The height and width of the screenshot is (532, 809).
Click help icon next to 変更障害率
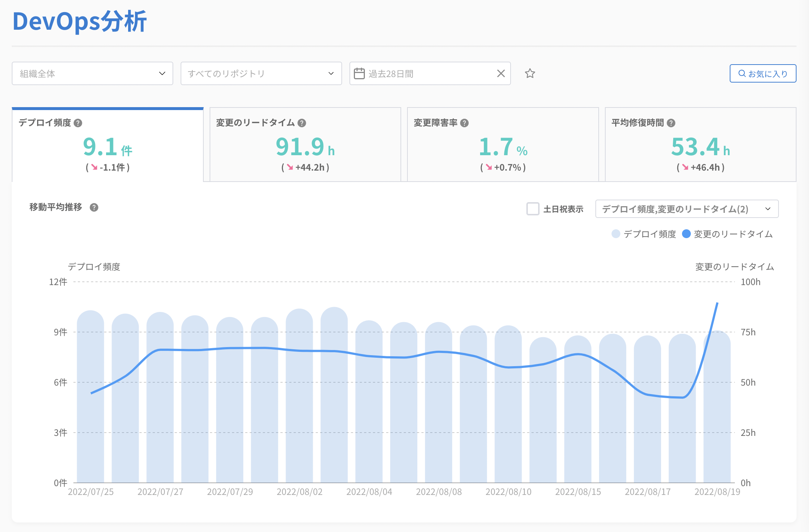464,123
